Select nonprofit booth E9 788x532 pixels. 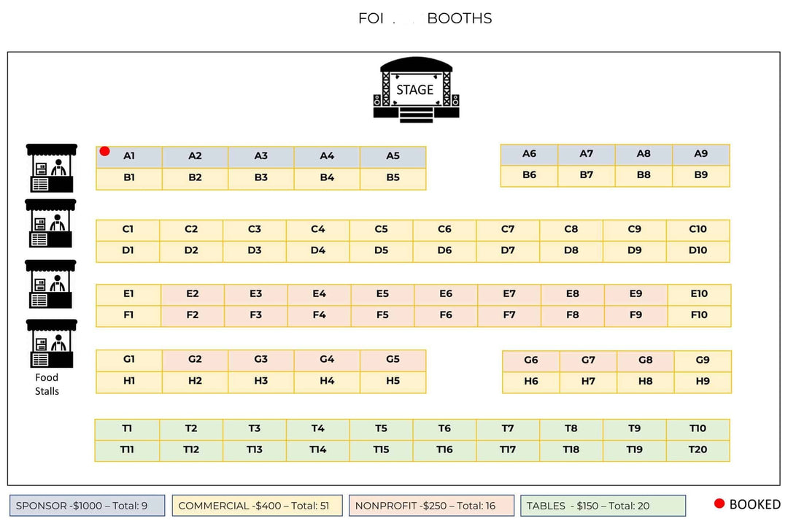pos(636,295)
